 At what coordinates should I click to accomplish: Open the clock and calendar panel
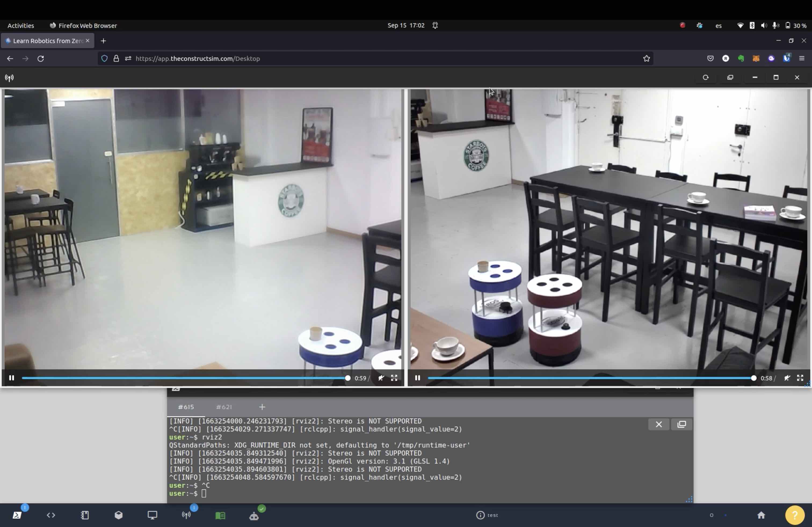(406, 25)
